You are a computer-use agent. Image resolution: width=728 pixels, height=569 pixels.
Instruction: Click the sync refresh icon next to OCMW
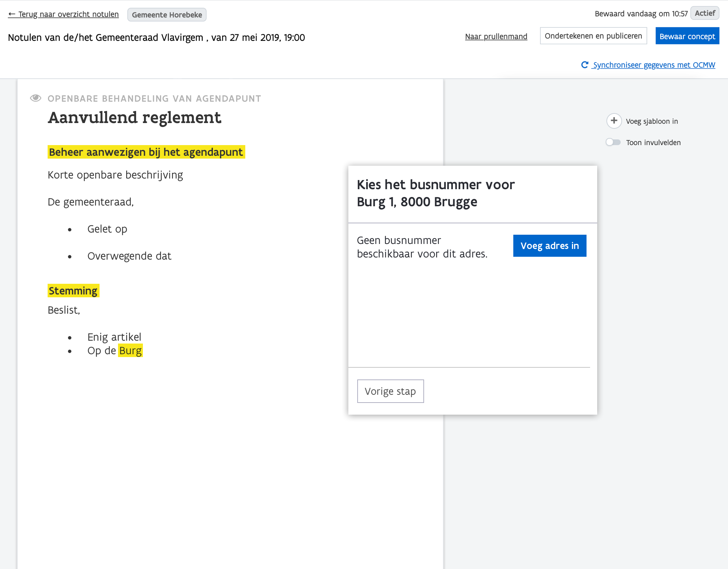[x=584, y=65]
